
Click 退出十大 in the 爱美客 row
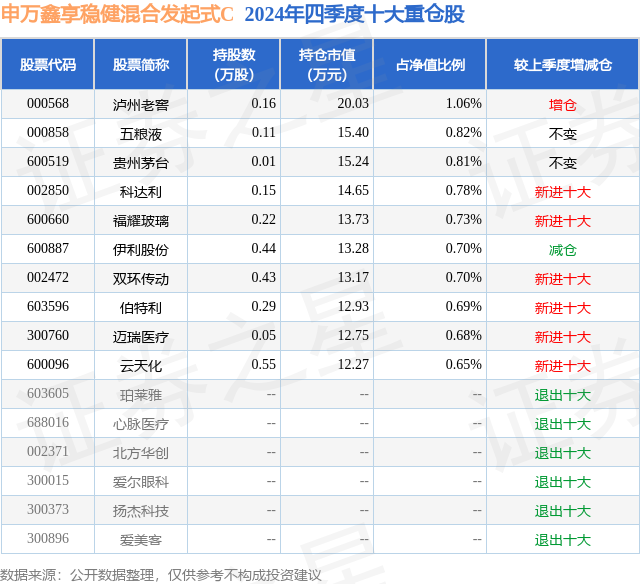563,540
